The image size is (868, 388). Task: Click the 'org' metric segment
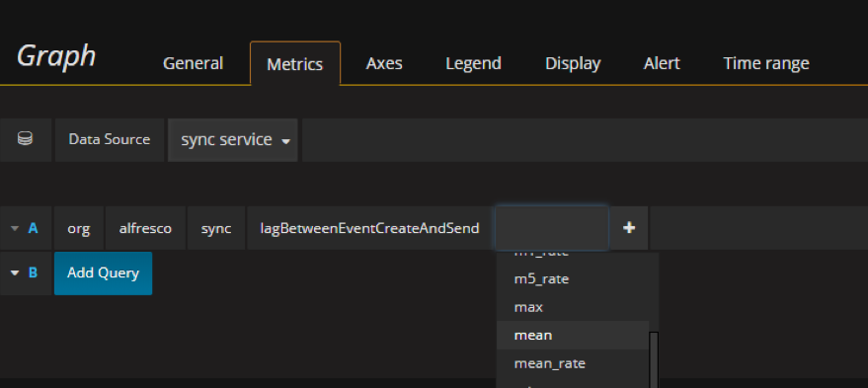pyautogui.click(x=79, y=227)
